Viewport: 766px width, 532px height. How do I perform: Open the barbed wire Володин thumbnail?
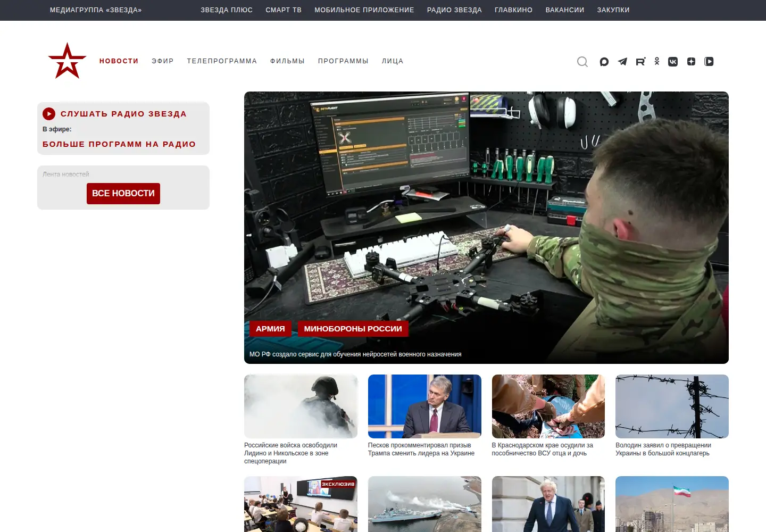tap(672, 406)
